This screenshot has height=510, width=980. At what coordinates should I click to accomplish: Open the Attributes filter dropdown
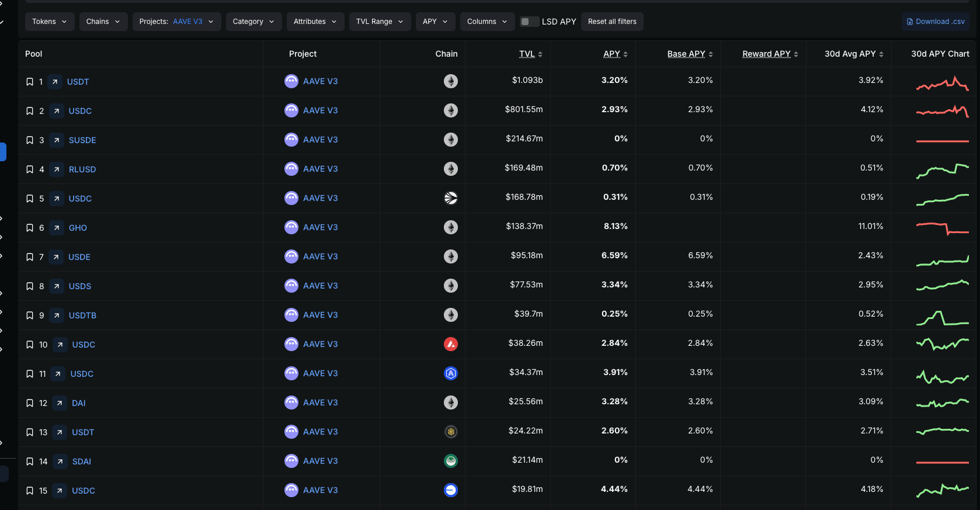(x=315, y=22)
